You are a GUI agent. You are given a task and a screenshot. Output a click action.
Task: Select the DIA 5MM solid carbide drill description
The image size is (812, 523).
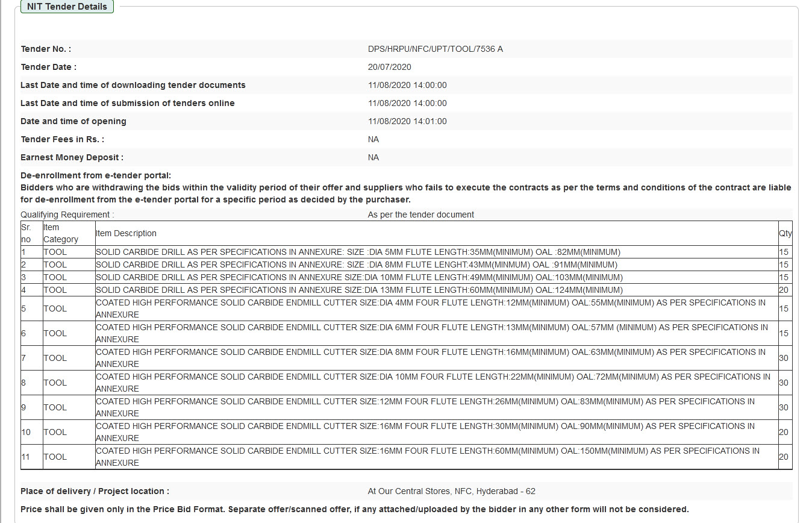[358, 252]
